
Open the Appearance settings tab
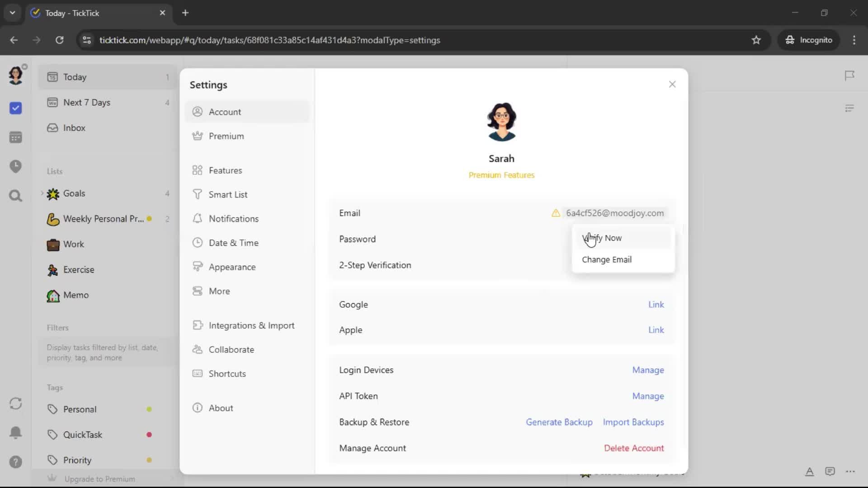pyautogui.click(x=232, y=267)
